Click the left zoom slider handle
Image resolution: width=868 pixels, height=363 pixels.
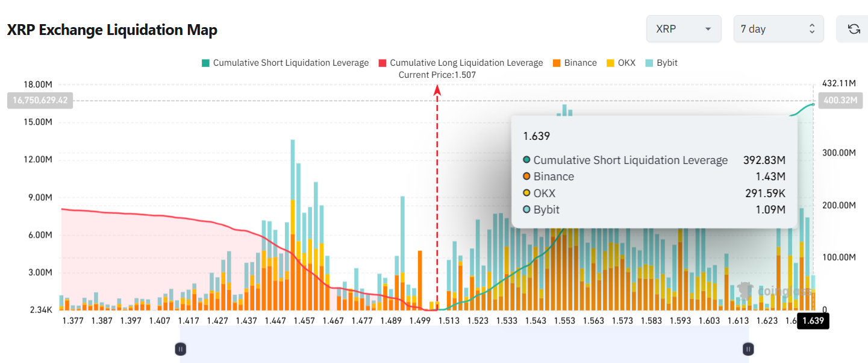(x=180, y=349)
